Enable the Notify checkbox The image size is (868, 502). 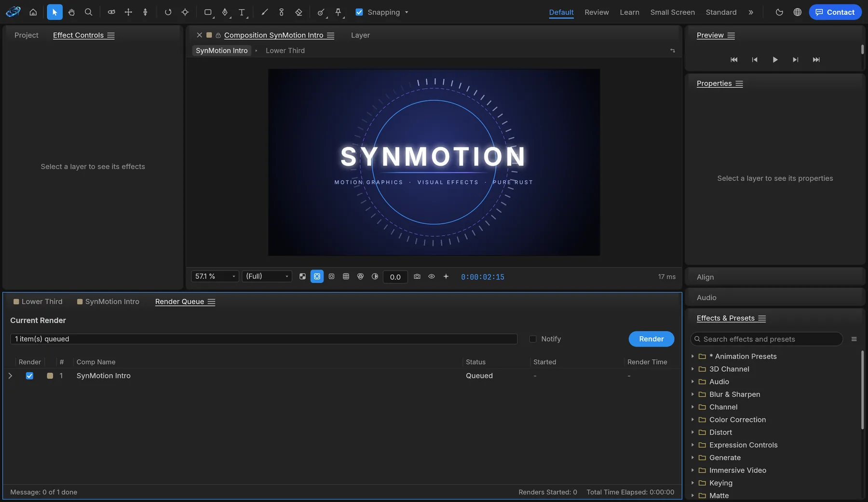pos(533,339)
